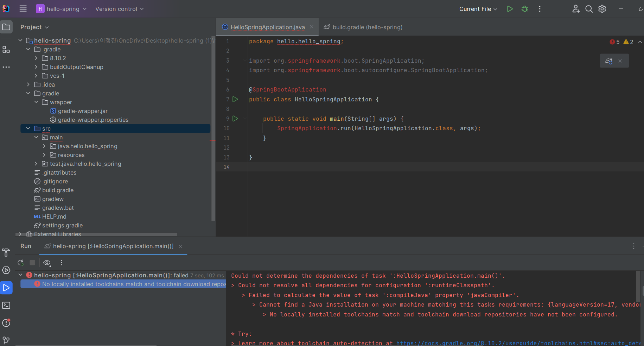Open Search Everywhere magnifier
Screen dimensions: 644x346
coord(589,9)
